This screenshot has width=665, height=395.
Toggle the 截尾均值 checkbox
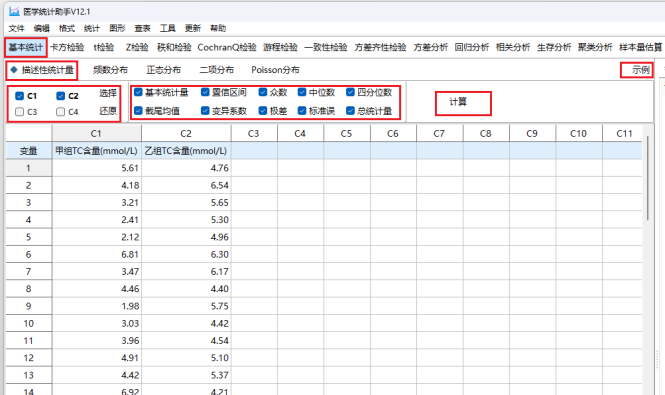pos(138,111)
